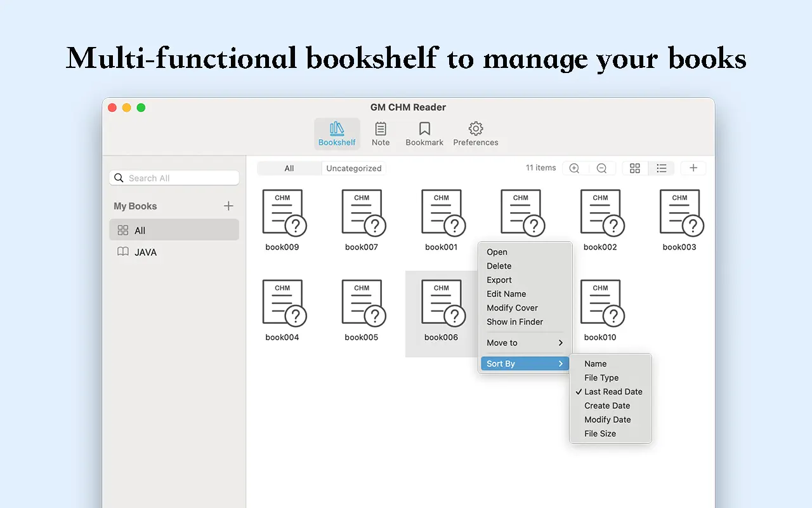Click the zoom out magnifier icon
This screenshot has height=508, width=812.
(x=601, y=168)
